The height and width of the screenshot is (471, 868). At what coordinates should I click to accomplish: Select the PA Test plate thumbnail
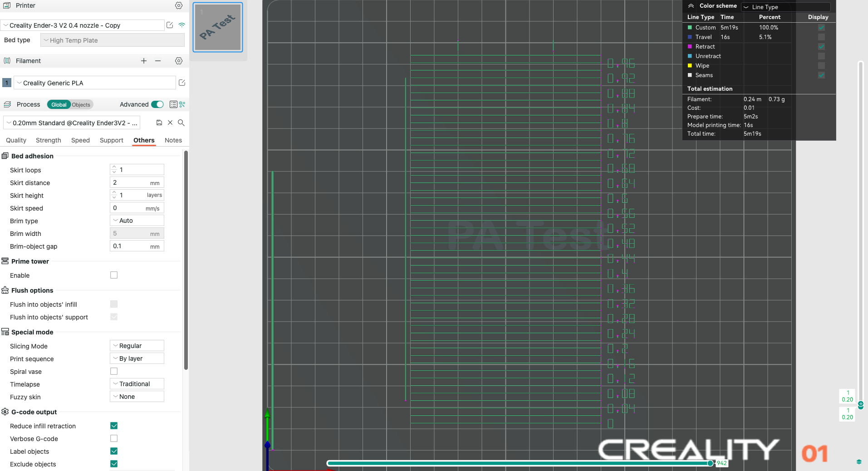pyautogui.click(x=218, y=27)
